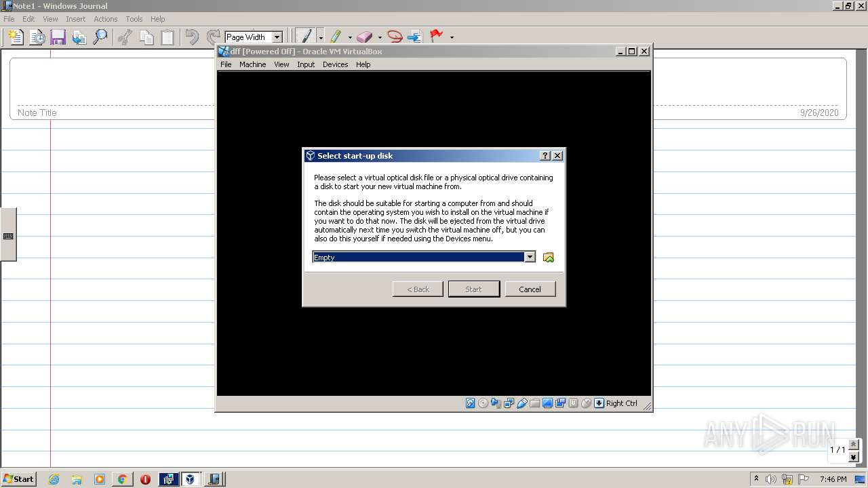
Task: Select the Eraser tool
Action: [364, 37]
